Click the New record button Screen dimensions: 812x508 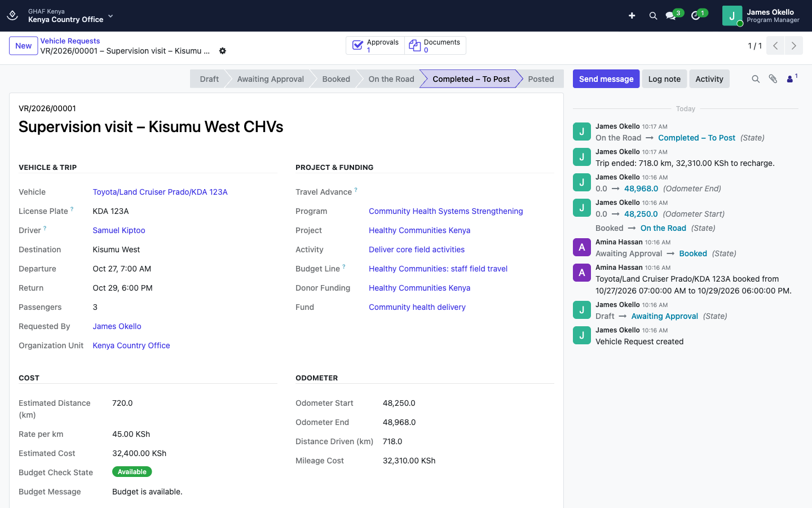click(x=24, y=46)
